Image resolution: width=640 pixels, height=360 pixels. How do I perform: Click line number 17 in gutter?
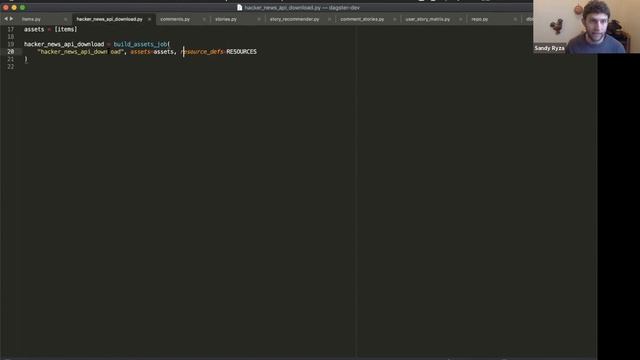pyautogui.click(x=11, y=29)
